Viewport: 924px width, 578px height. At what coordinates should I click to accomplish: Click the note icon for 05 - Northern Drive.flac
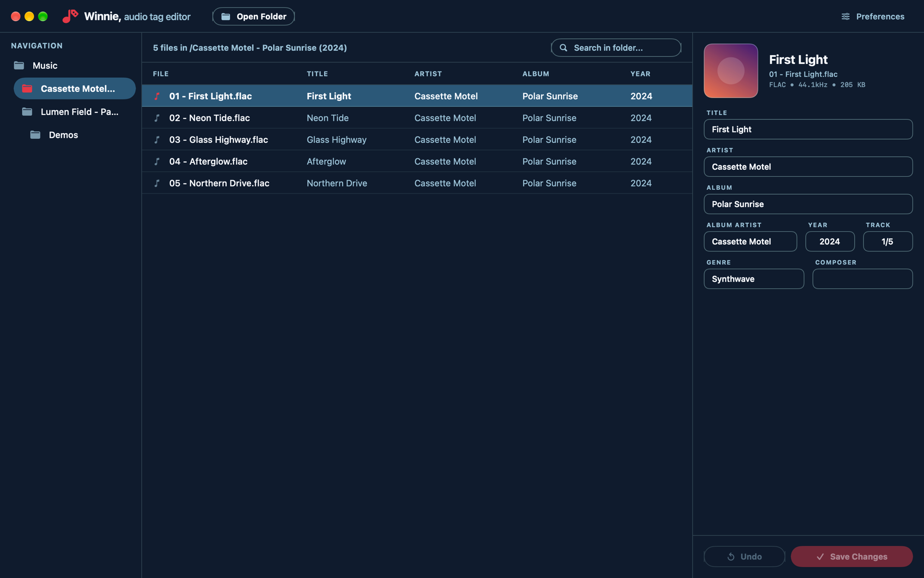coord(157,183)
